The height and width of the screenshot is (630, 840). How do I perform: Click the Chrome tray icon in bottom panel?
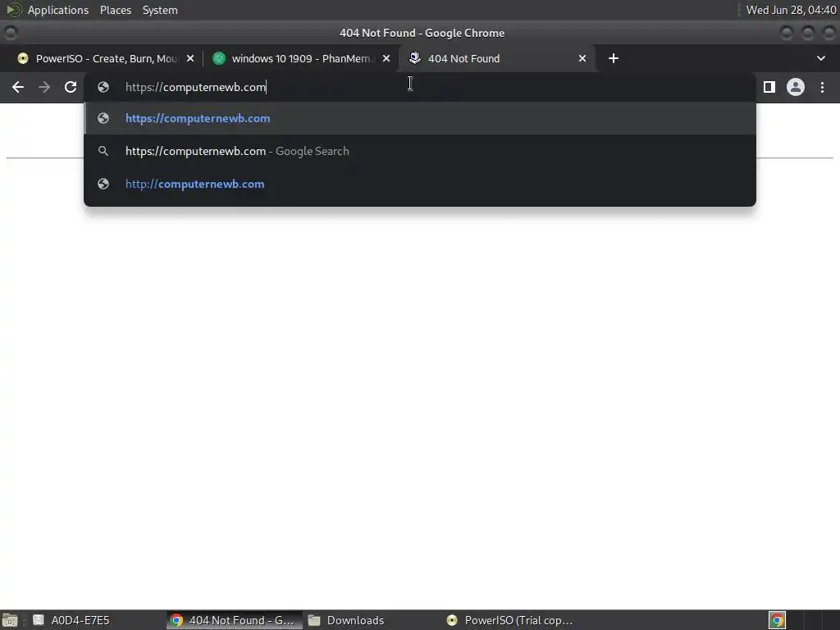pyautogui.click(x=778, y=620)
